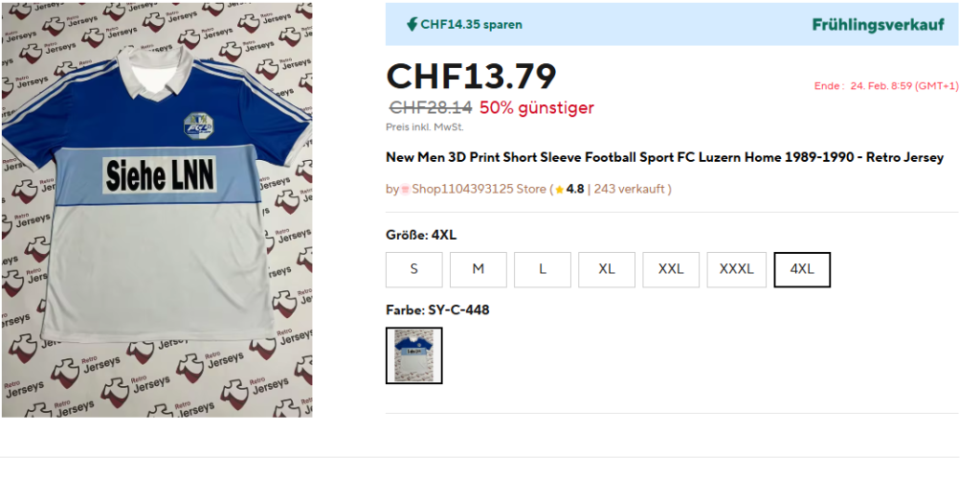Select the XL size box

tap(606, 269)
